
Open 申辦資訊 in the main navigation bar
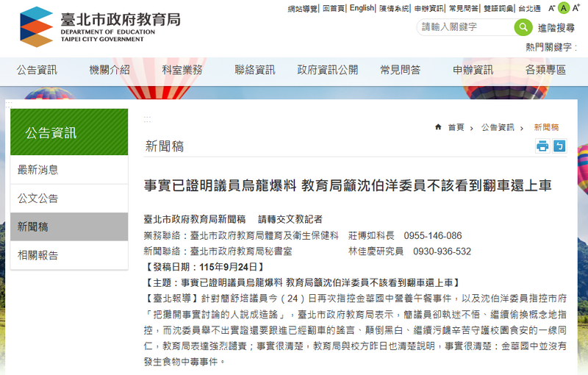pyautogui.click(x=473, y=70)
